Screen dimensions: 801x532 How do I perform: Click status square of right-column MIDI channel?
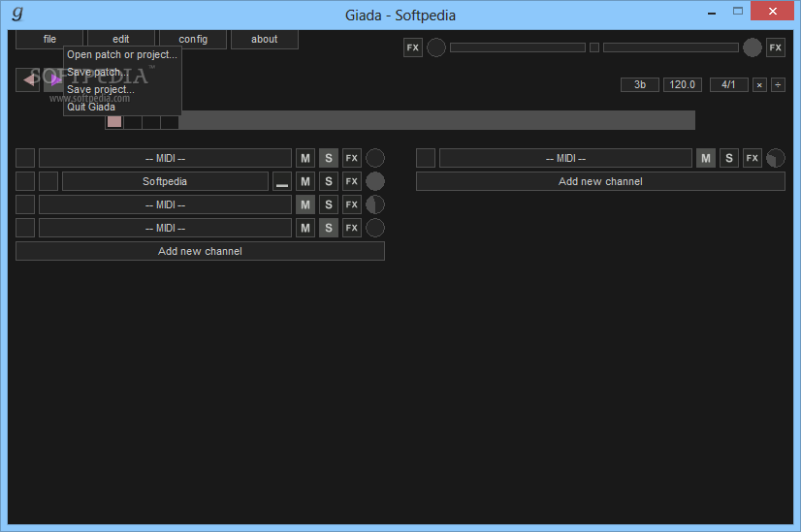pos(426,158)
